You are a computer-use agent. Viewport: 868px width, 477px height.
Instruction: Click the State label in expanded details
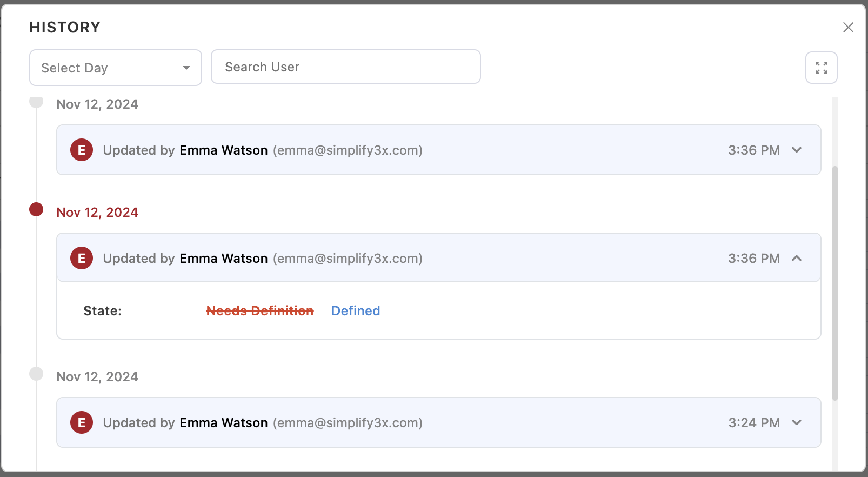pos(102,311)
